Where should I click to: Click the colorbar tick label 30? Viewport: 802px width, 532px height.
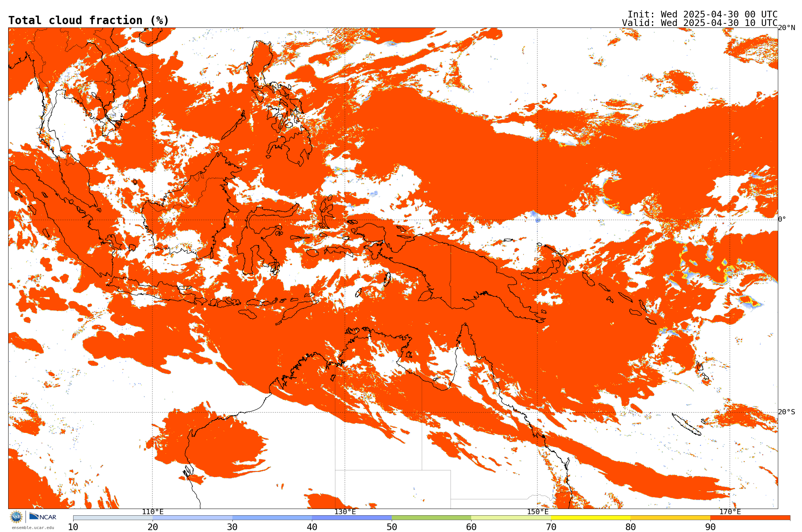[x=232, y=527]
